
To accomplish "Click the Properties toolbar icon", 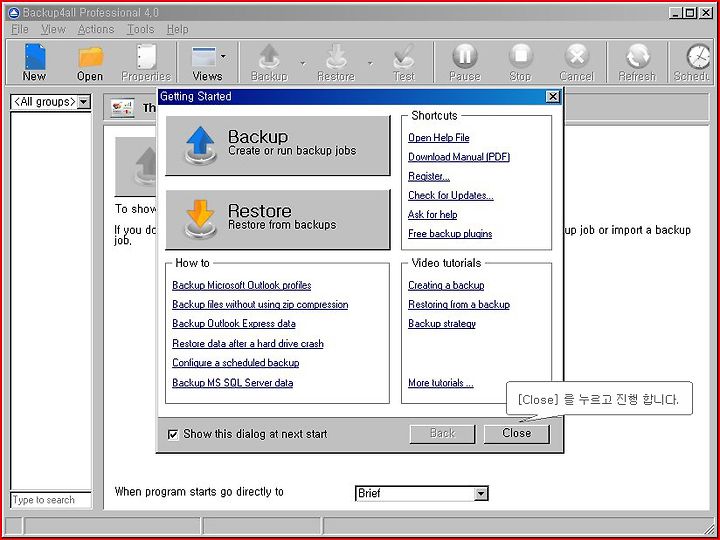I will pyautogui.click(x=146, y=57).
